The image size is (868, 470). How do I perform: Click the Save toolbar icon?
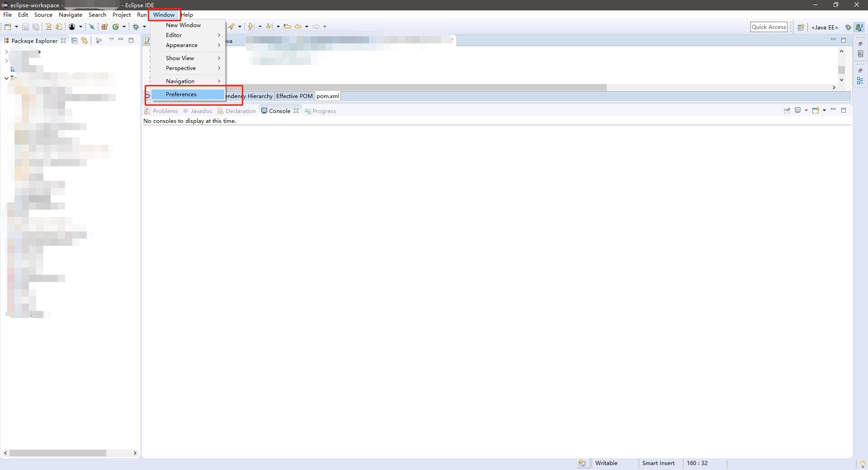coord(25,27)
